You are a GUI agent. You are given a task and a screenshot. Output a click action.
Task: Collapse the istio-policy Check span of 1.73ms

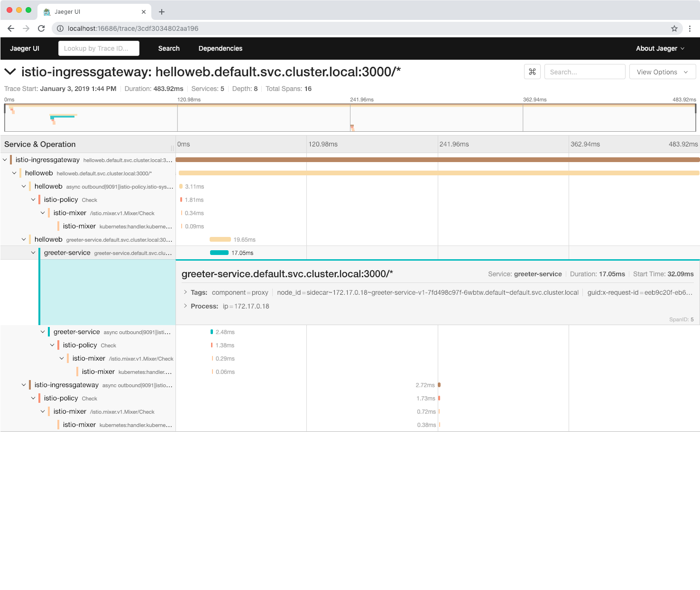[x=33, y=398]
